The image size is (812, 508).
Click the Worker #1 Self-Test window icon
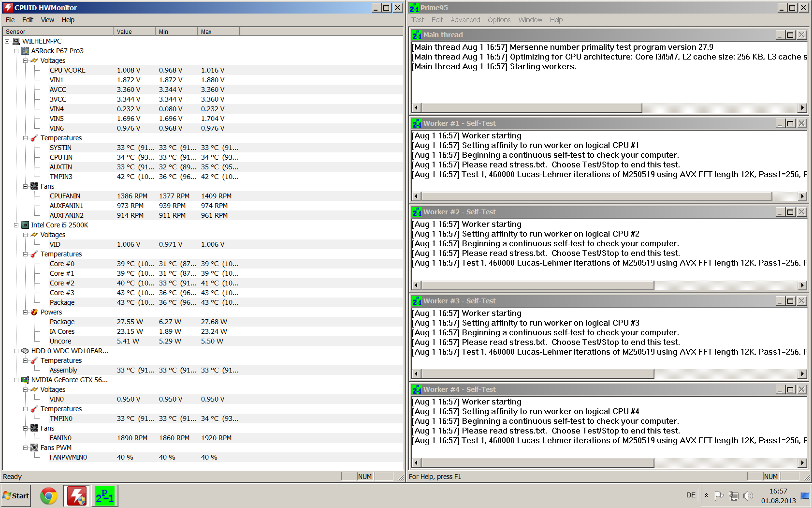(417, 123)
